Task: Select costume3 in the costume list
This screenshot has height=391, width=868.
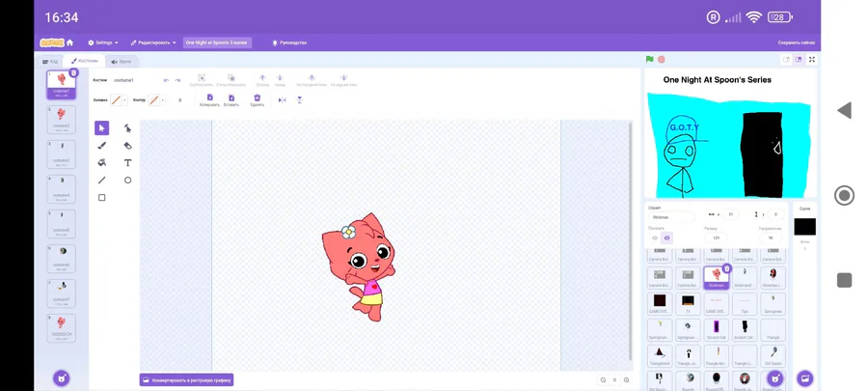Action: tap(62, 154)
